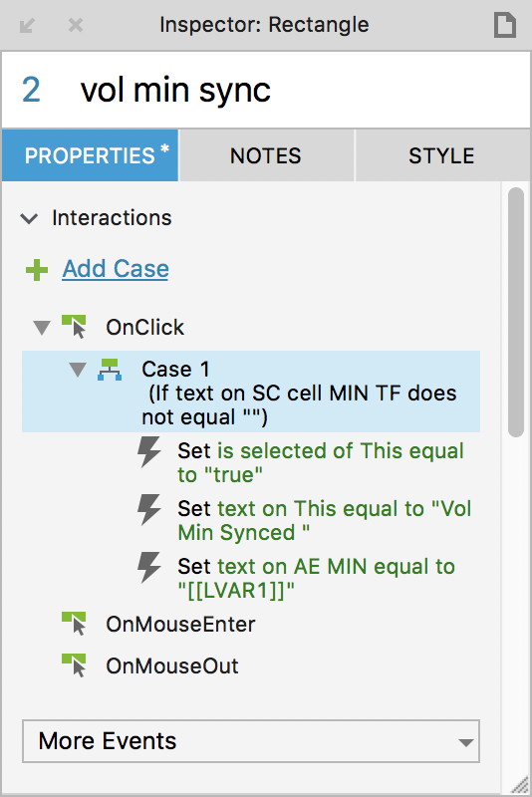Click the vertical scrollbar thumb
Screen dimensions: 532x797
tap(516, 312)
